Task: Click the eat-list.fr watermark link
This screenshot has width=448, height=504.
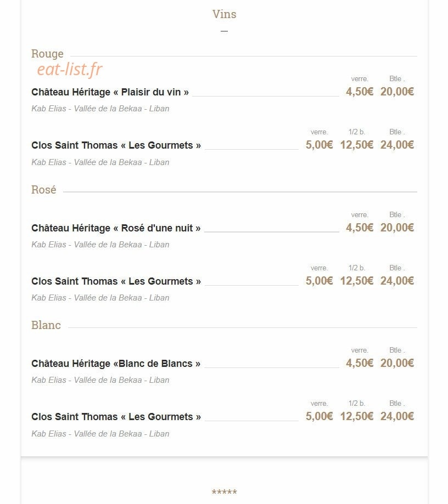Action: click(x=70, y=70)
